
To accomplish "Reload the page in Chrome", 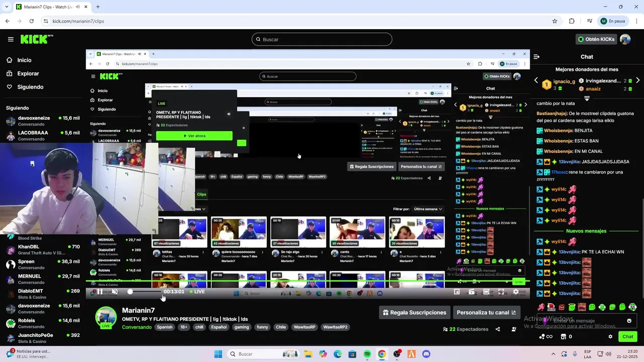I will coord(32,21).
